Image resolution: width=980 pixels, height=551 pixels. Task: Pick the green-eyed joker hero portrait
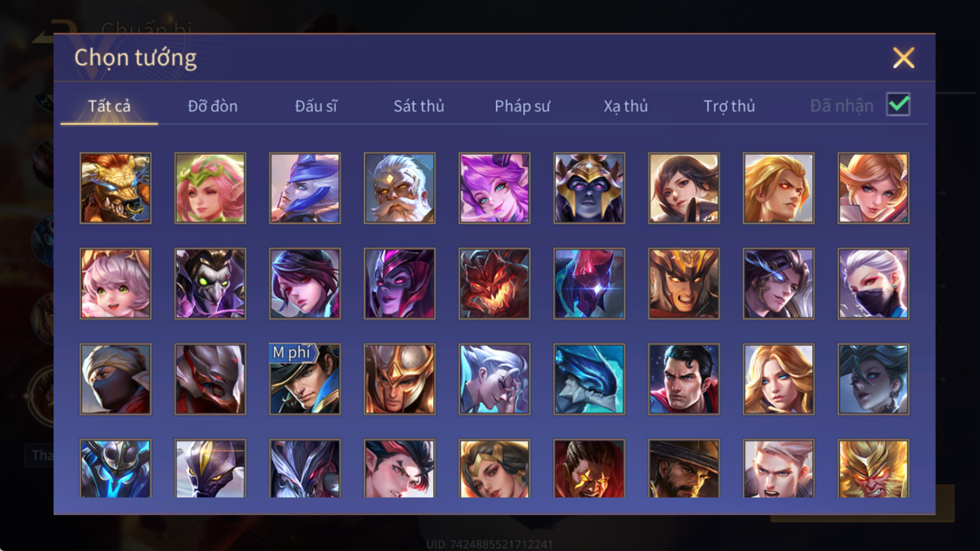(210, 283)
